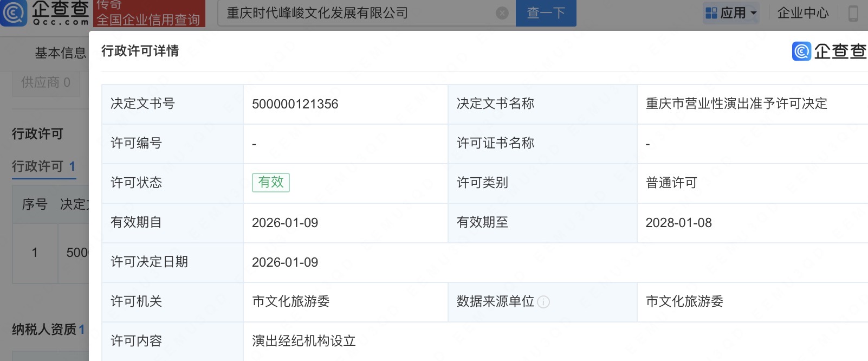
Task: Click the 纳税人资质 1 section heading
Action: click(x=48, y=330)
